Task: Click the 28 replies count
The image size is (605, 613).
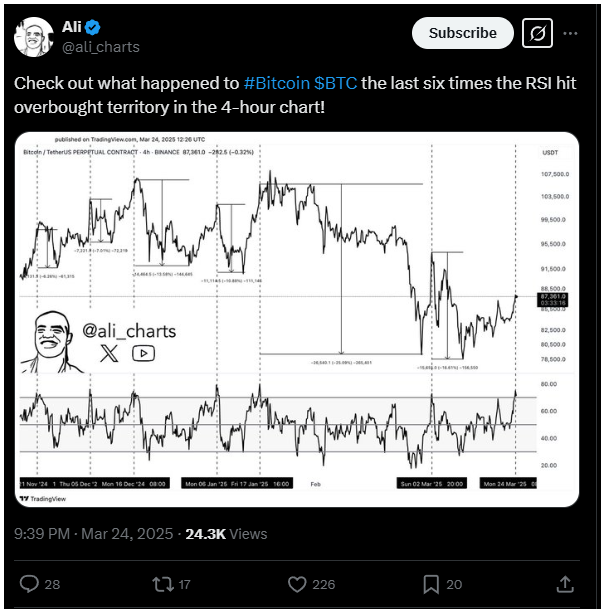Action: pos(53,583)
